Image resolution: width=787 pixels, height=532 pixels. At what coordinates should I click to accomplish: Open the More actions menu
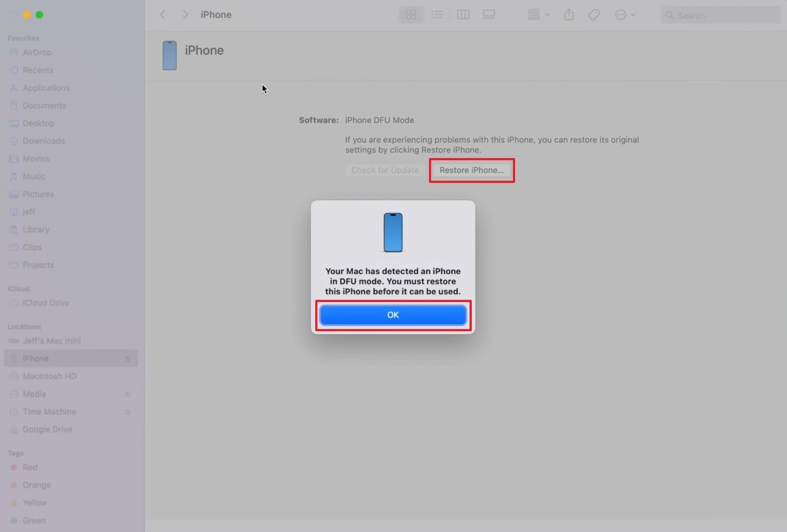pyautogui.click(x=625, y=15)
